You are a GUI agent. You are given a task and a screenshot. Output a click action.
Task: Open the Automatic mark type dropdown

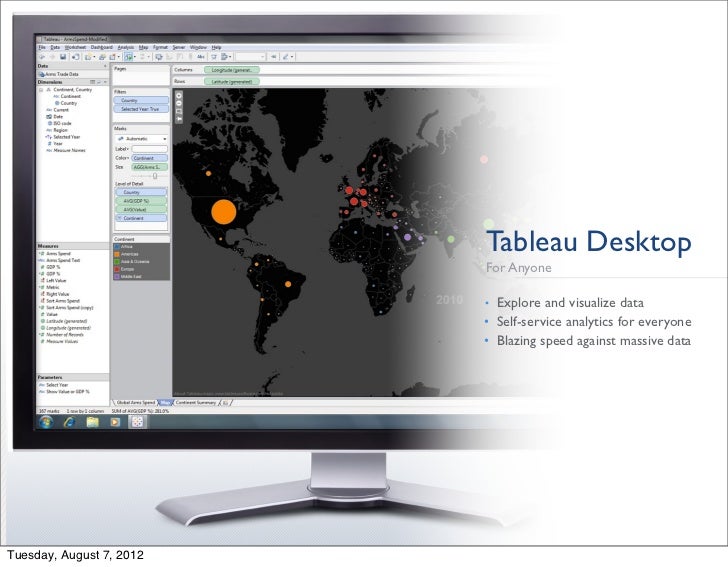(141, 139)
